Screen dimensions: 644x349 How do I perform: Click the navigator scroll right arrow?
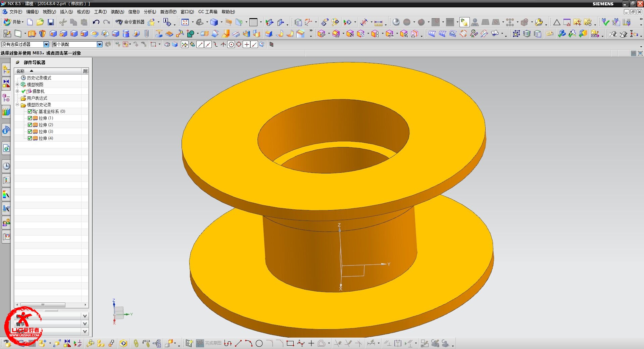click(x=86, y=305)
